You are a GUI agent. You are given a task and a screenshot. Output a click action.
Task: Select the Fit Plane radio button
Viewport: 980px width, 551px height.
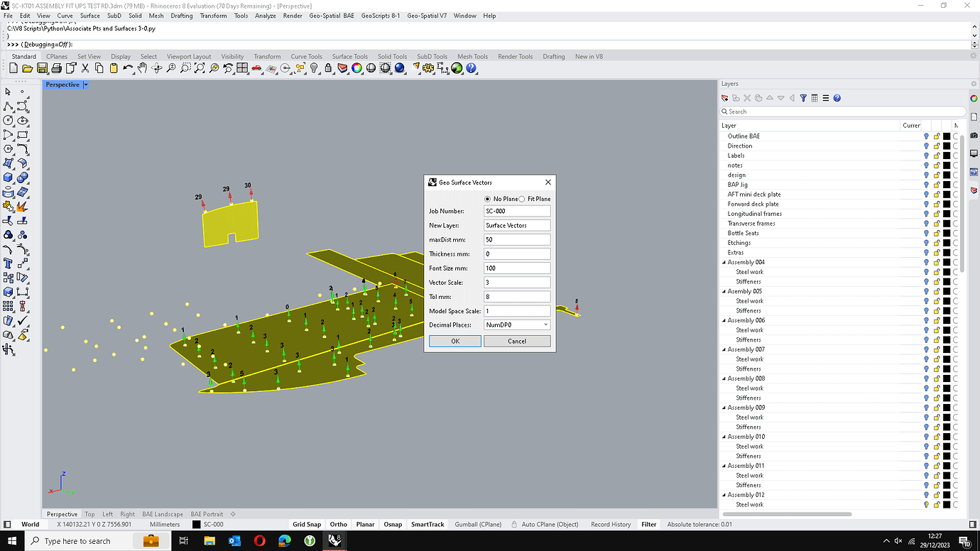pyautogui.click(x=522, y=199)
